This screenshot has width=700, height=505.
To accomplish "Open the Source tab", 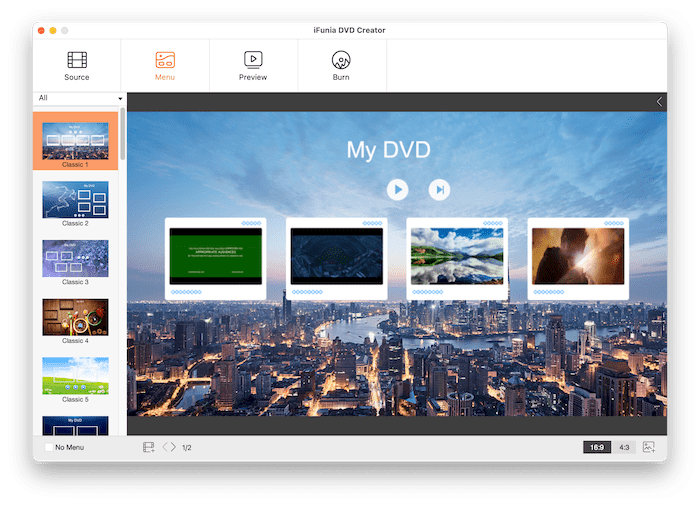I will pos(77,66).
